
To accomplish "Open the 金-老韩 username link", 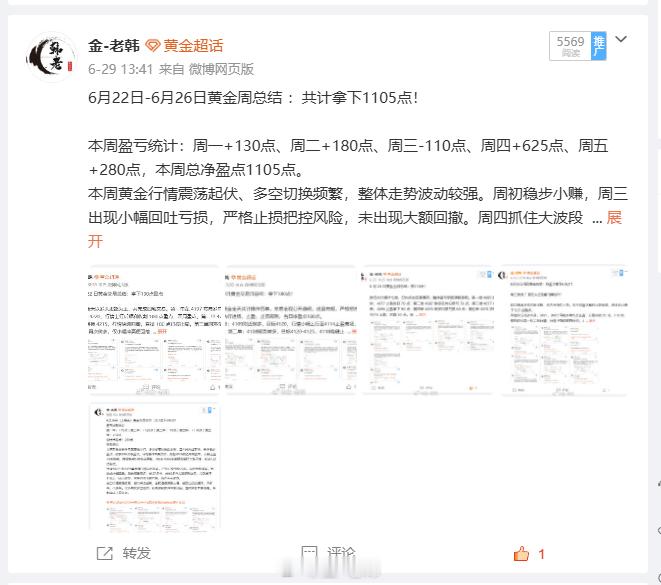I will 114,46.
